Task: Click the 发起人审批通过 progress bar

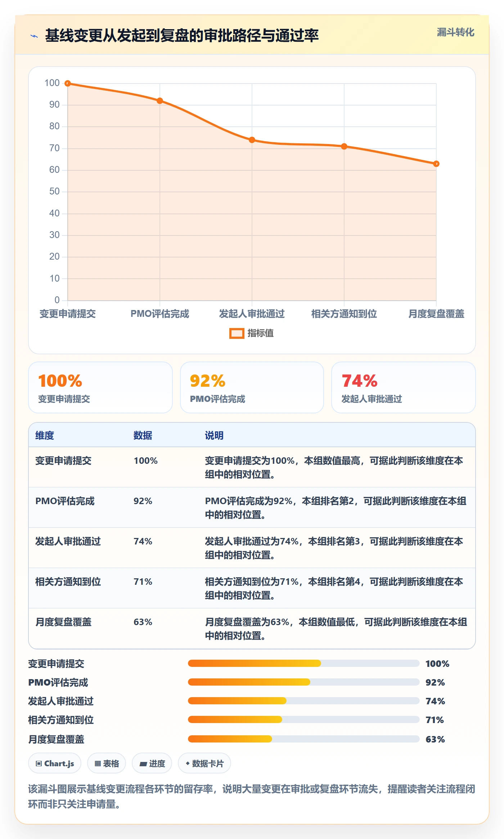Action: [304, 701]
